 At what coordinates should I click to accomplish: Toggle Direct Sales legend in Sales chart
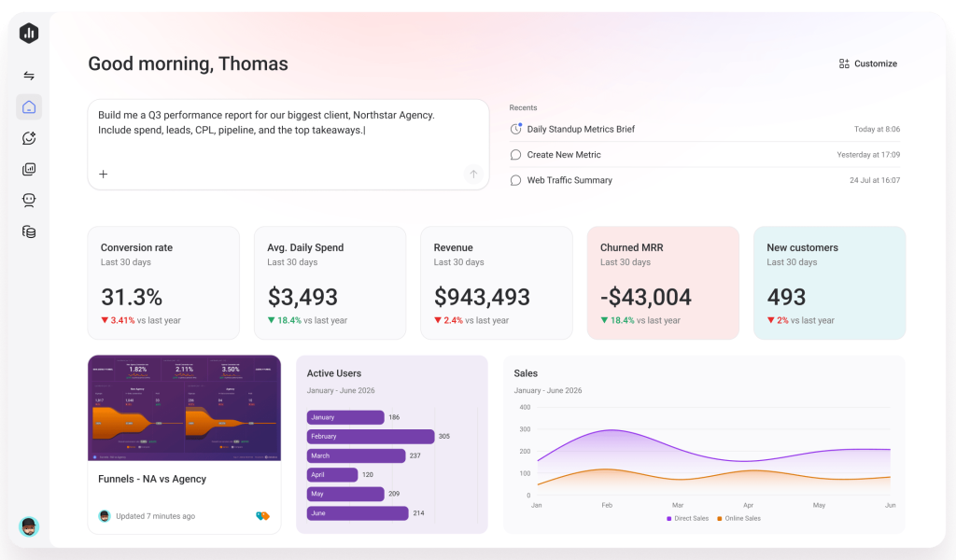click(x=688, y=519)
